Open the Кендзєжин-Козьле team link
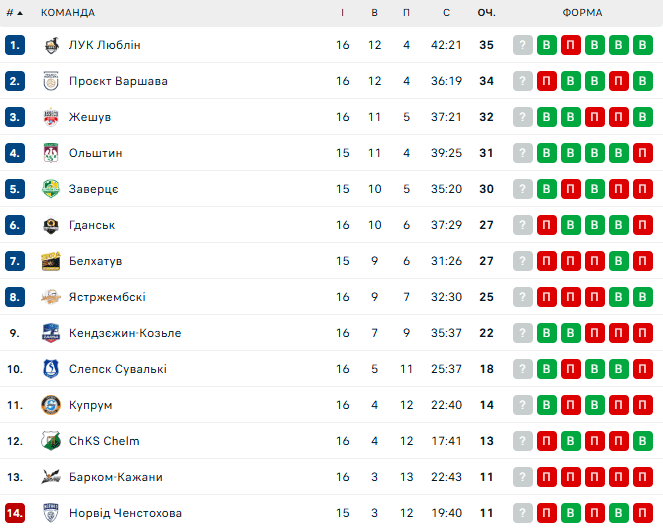663x528 pixels. [125, 333]
